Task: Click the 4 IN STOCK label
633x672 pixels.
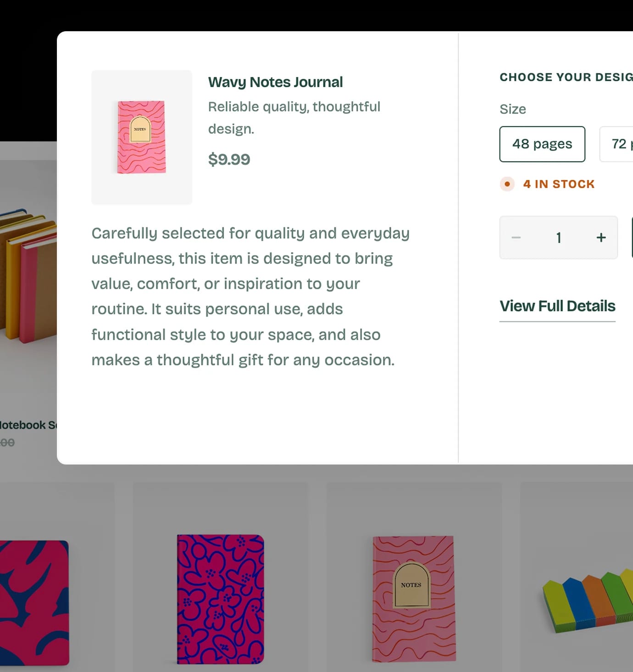Action: 559,184
